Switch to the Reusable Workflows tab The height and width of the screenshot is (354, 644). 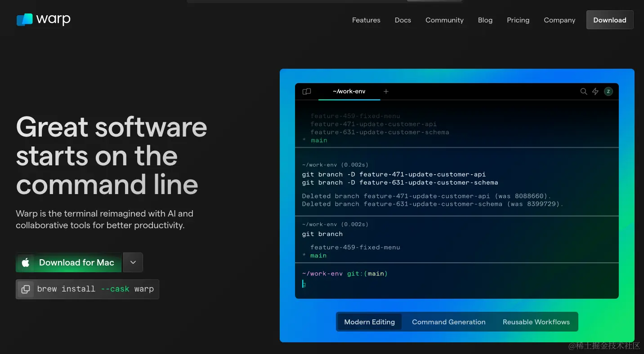coord(536,322)
